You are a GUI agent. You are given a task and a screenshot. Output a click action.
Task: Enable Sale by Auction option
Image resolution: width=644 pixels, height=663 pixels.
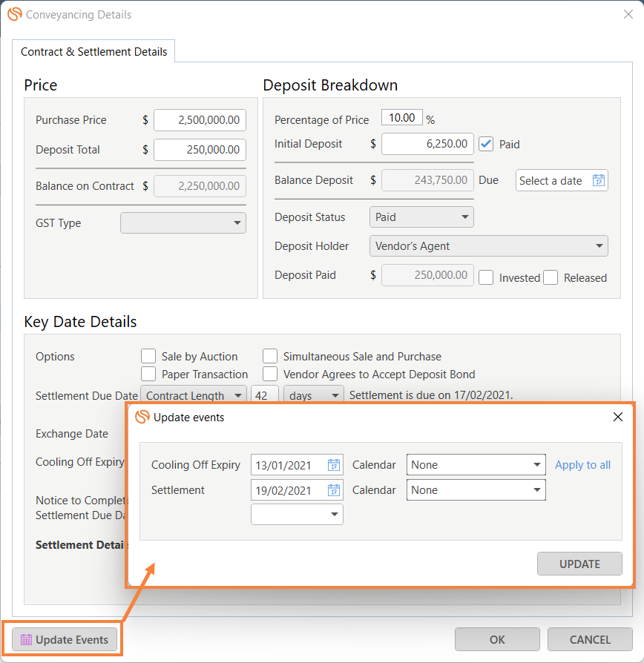coord(148,356)
